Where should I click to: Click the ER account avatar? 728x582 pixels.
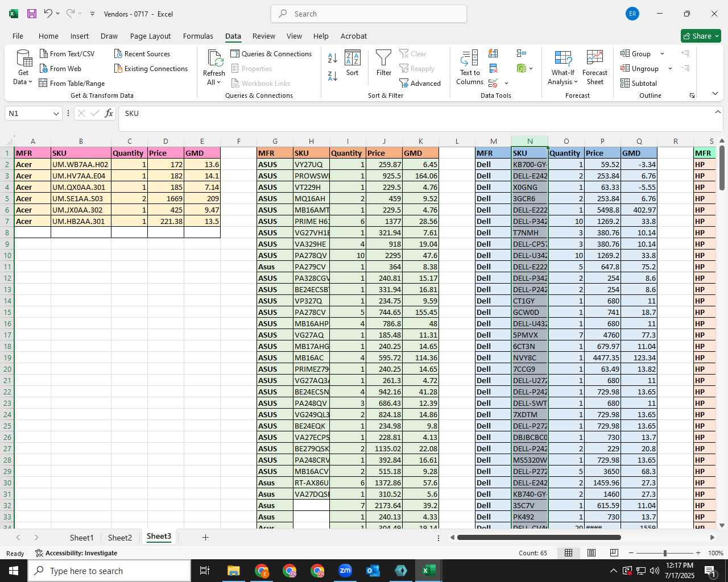coord(632,14)
